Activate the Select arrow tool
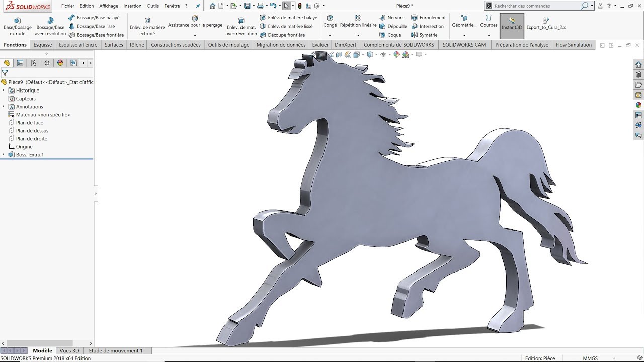This screenshot has height=362, width=644. coord(286,6)
